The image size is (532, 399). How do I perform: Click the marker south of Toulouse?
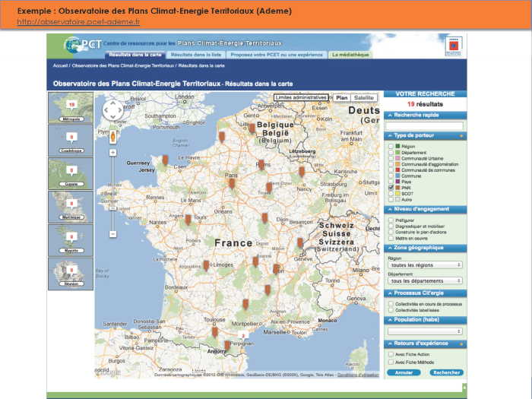point(214,332)
